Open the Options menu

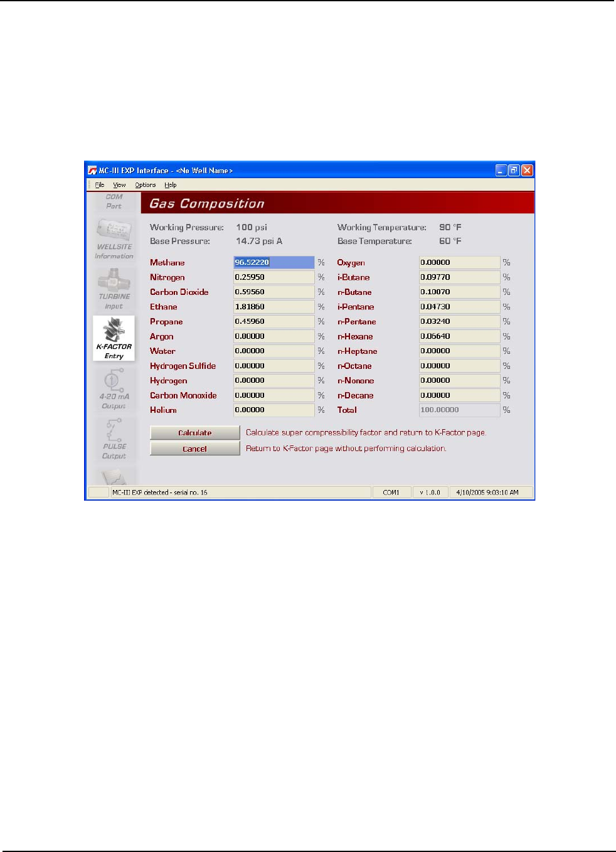tap(146, 185)
